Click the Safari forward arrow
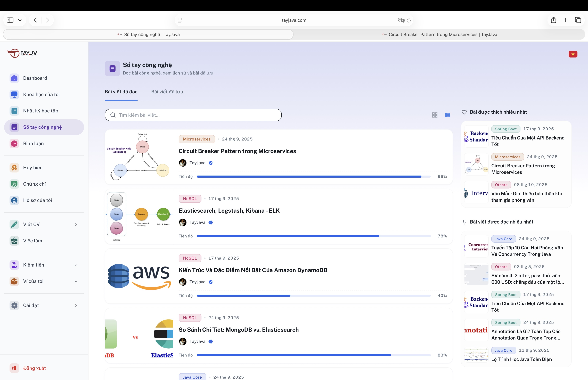 pos(47,20)
